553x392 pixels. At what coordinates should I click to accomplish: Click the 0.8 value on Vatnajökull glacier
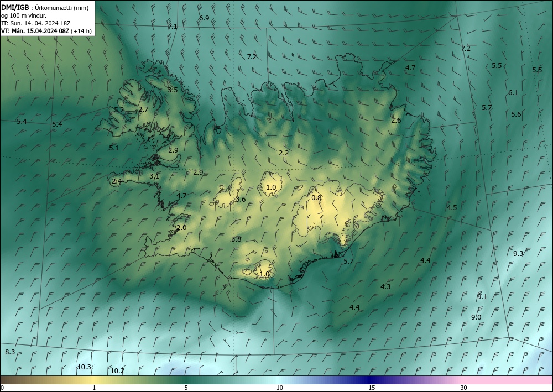click(316, 198)
